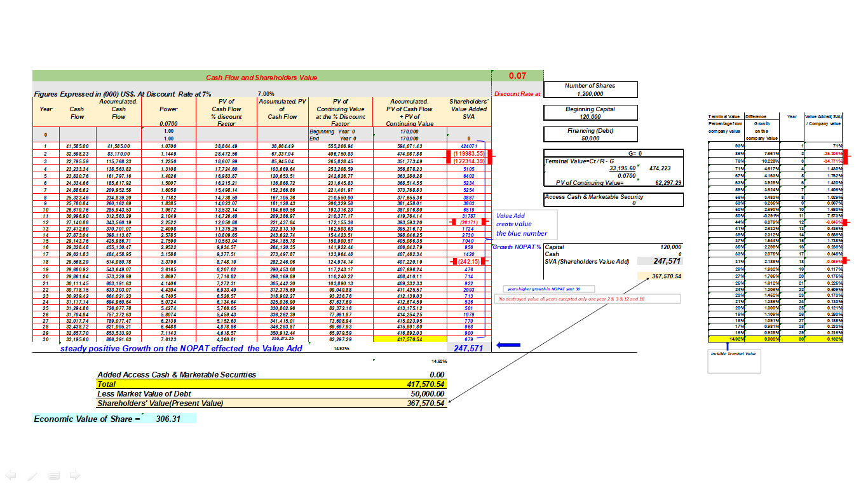Viewport: 868px width, 488px height.
Task: Click the 'Value Added(SVA) / Company value' header
Action: (x=824, y=120)
